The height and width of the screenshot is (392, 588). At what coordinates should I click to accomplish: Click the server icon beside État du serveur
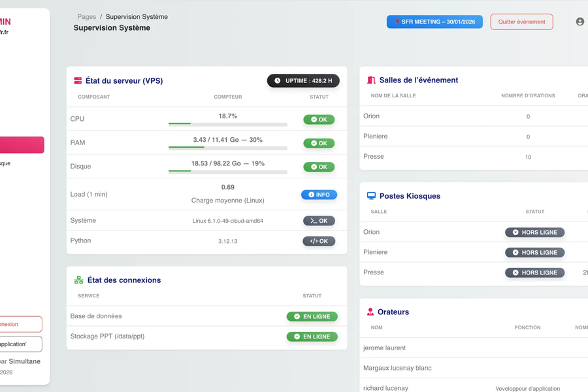78,80
